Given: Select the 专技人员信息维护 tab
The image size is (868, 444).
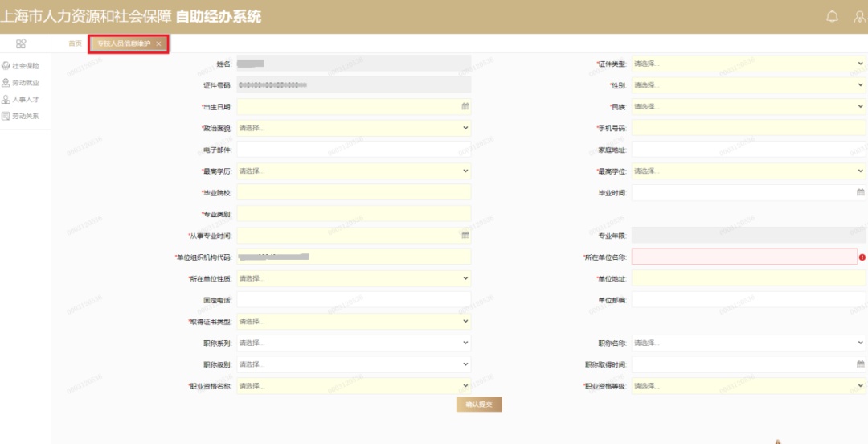Looking at the screenshot, I should [129, 43].
